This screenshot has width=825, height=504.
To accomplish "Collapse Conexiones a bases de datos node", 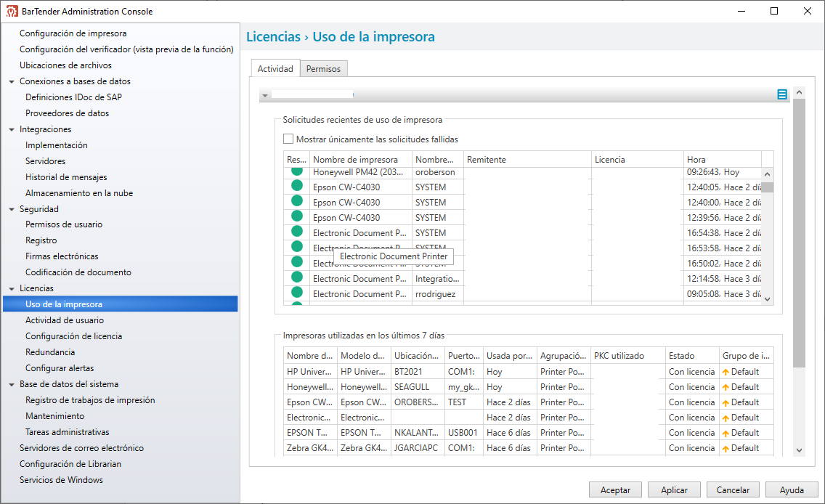I will tap(12, 81).
